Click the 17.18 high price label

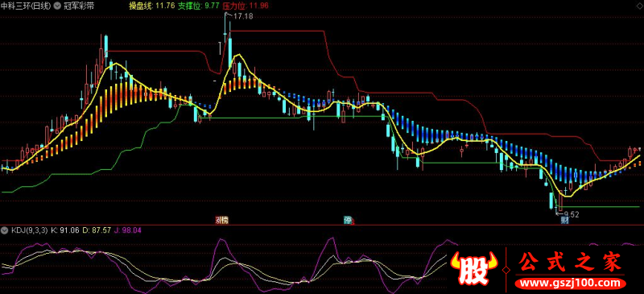click(243, 16)
